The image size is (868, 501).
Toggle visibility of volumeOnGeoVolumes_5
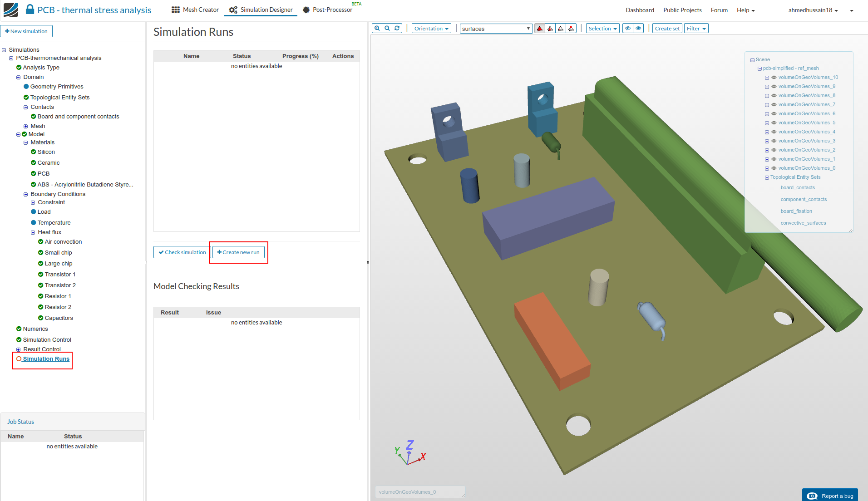774,123
